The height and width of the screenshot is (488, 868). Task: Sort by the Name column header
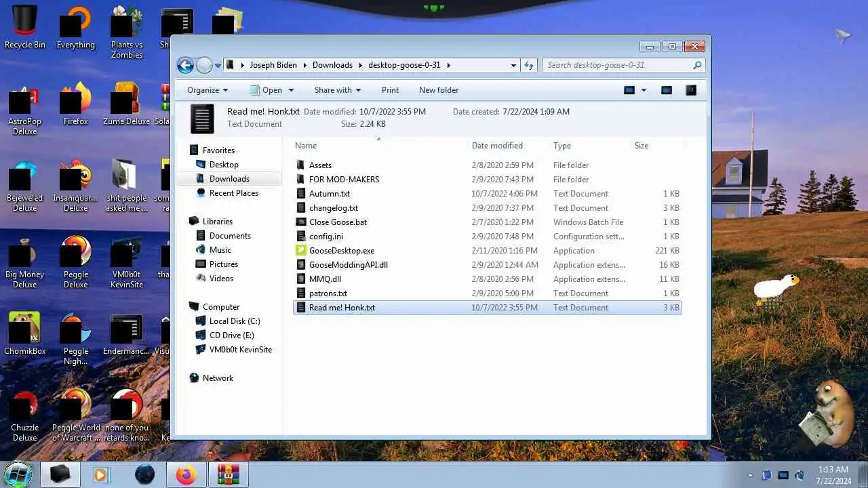[380, 146]
